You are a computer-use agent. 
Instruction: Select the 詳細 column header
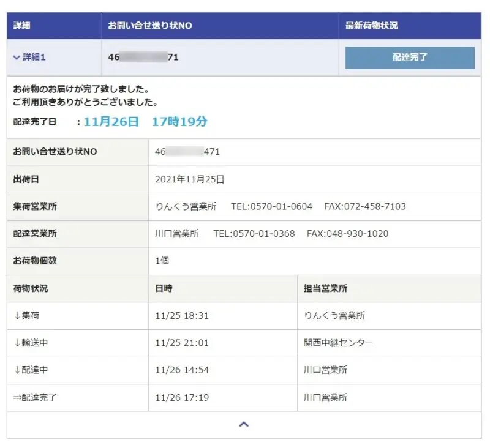(22, 26)
